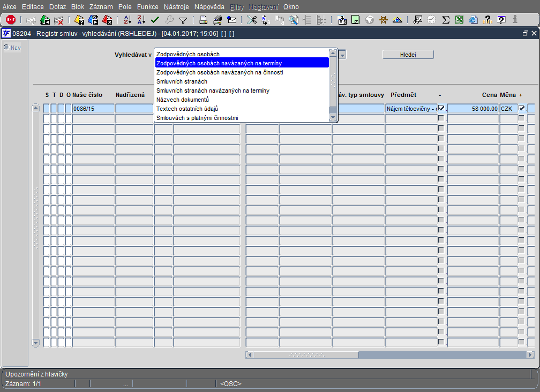Screen dimensions: 540x392
Task: Click the blue folder execute-query icon
Action: click(x=93, y=20)
